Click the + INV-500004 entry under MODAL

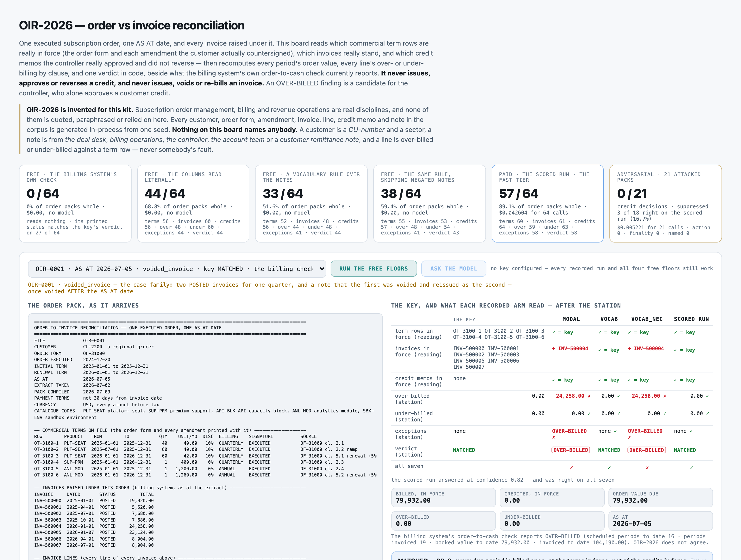pyautogui.click(x=570, y=348)
